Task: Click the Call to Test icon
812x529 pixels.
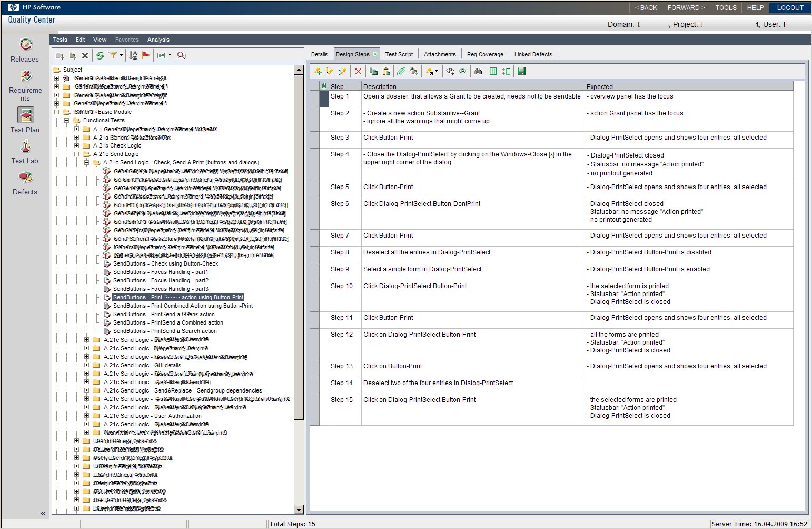Action: 414,71
